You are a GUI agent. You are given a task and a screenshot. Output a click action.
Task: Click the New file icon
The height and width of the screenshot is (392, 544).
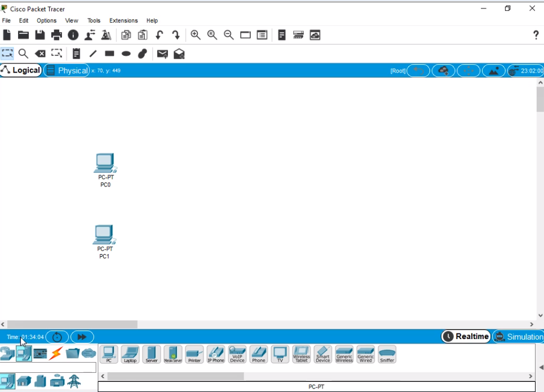[7, 35]
